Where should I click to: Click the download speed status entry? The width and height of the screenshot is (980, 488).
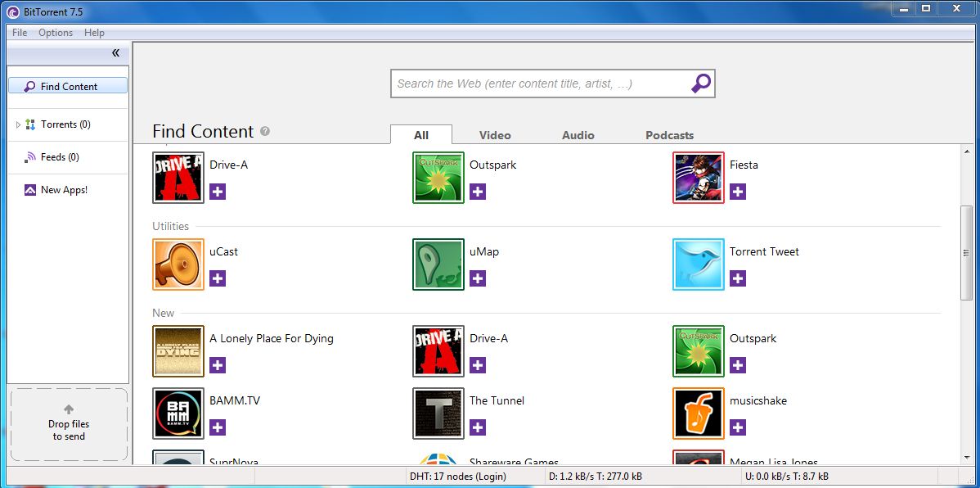(597, 476)
